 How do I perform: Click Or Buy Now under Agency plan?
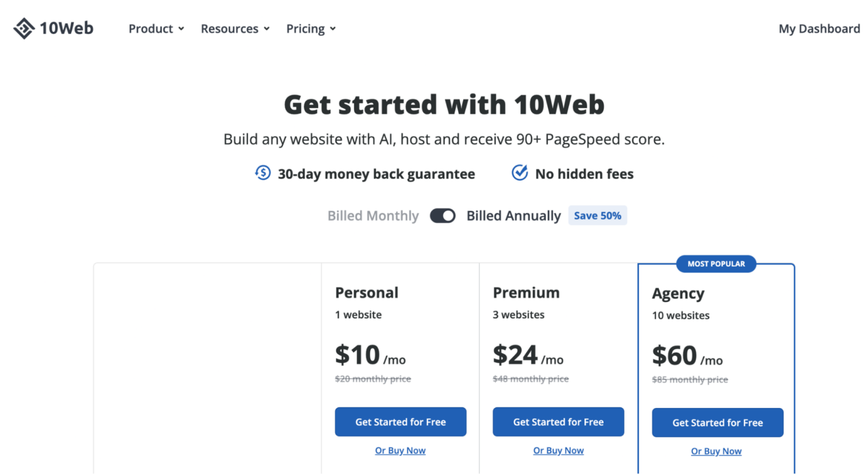716,451
